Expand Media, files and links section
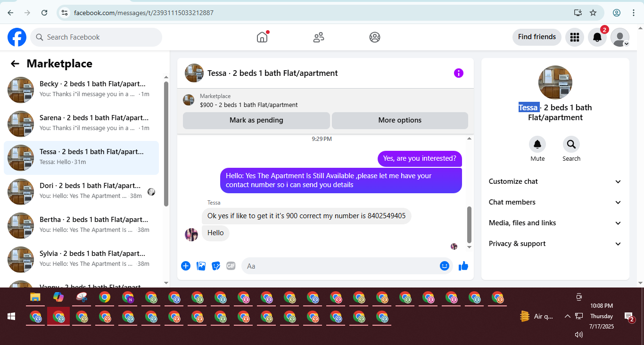 [555, 223]
